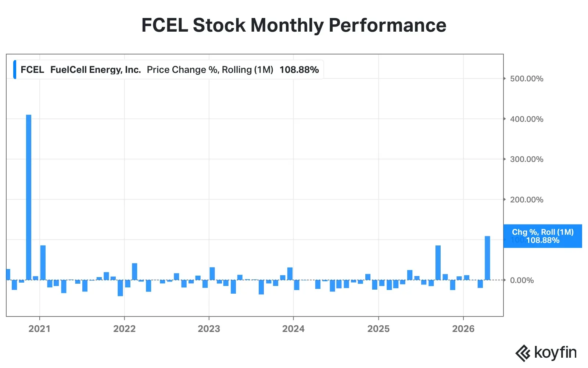This screenshot has height=368, width=588.
Task: Click the Koyfin logo icon
Action: tap(523, 354)
